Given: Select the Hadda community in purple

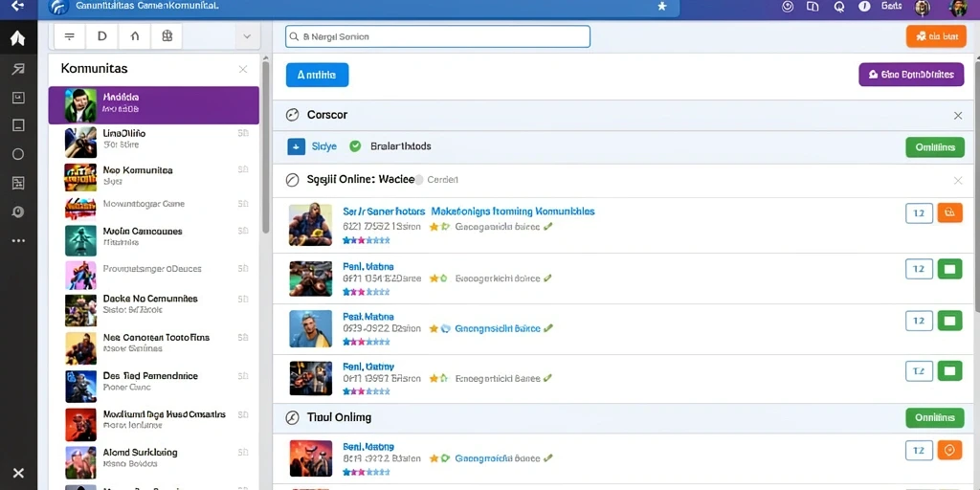Looking at the screenshot, I should (x=154, y=105).
